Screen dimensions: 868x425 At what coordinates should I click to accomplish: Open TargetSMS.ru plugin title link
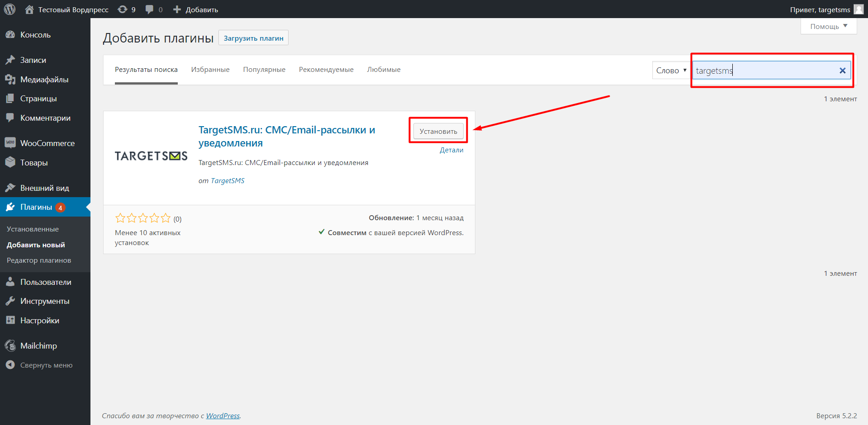(x=287, y=137)
